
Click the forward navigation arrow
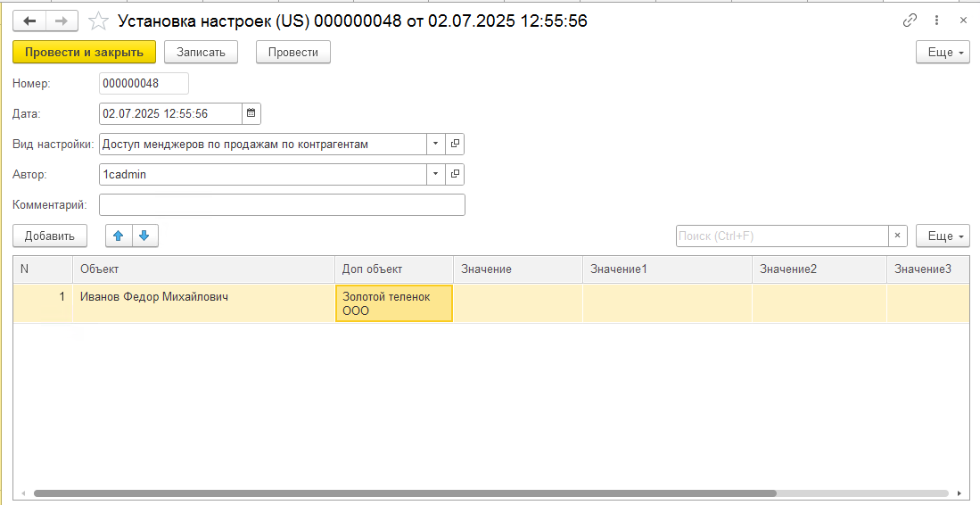pyautogui.click(x=62, y=21)
